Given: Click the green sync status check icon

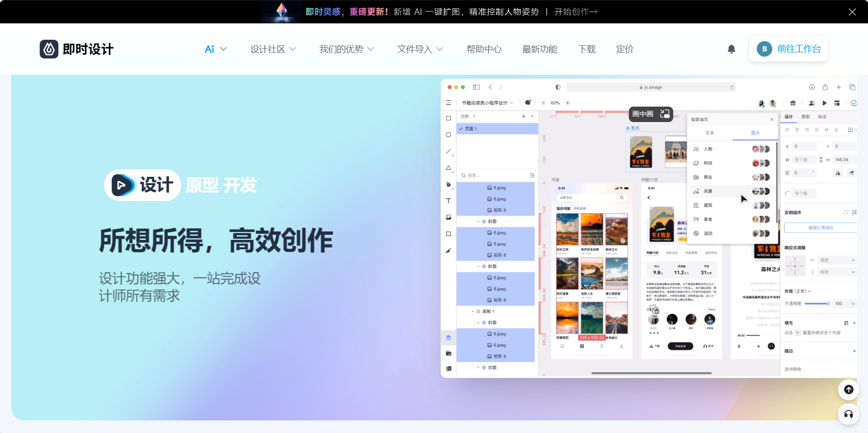Looking at the screenshot, I should pos(854,103).
